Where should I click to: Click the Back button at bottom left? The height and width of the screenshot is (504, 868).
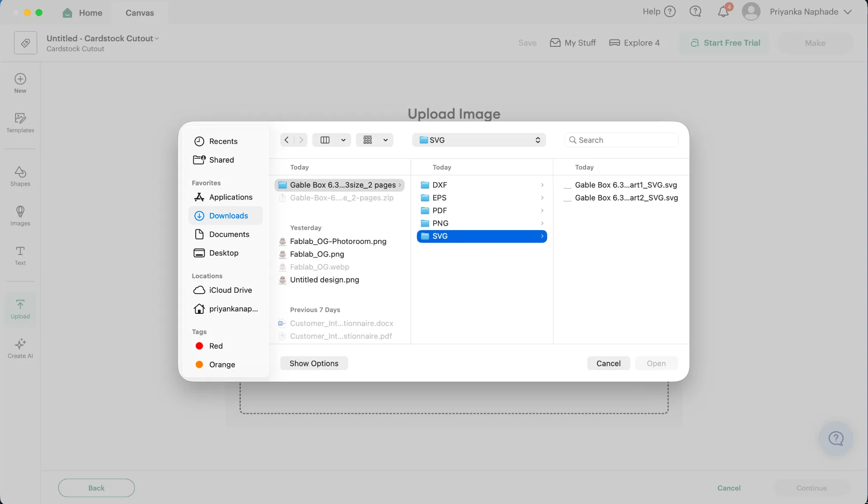(x=97, y=488)
